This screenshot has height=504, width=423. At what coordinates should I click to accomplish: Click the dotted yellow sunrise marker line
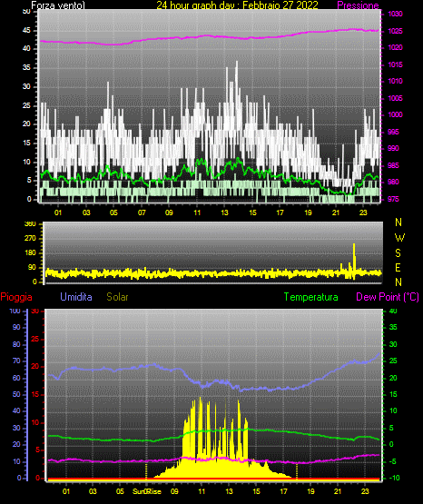(146, 471)
